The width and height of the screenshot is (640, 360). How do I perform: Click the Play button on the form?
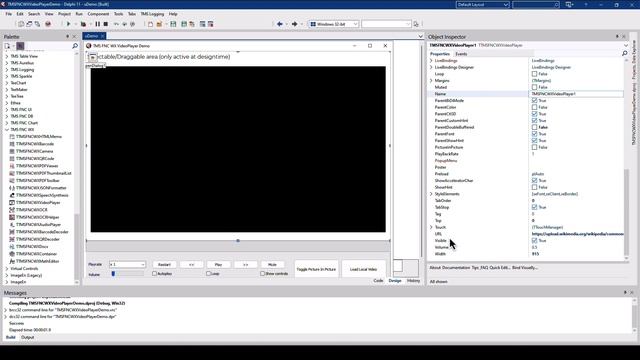click(x=218, y=264)
